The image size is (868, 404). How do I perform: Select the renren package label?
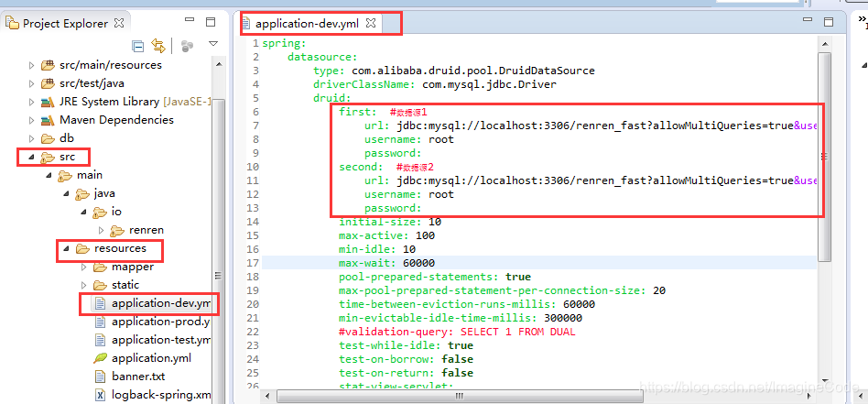146,230
